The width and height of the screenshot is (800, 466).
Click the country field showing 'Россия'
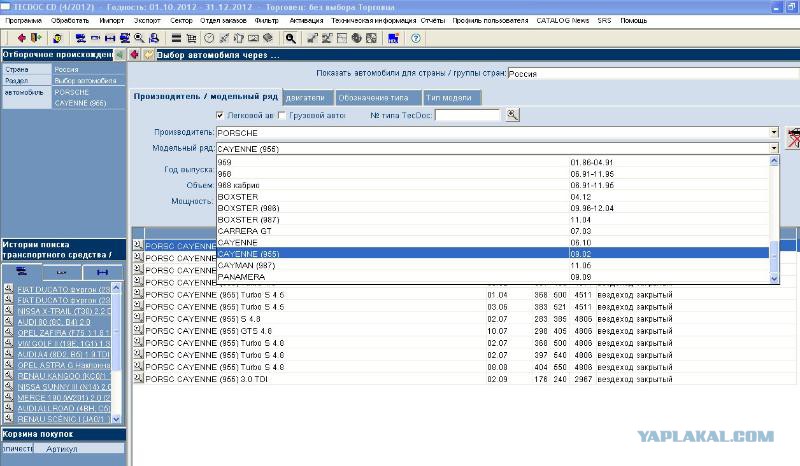pyautogui.click(x=654, y=73)
